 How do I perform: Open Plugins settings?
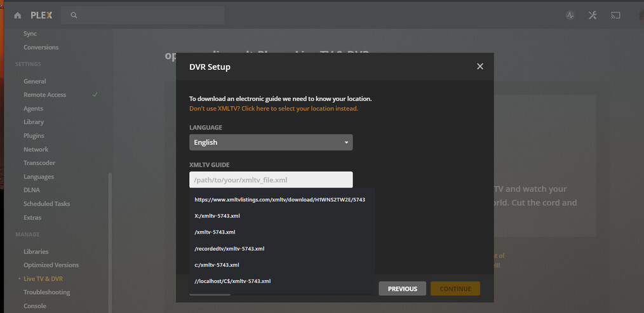pos(34,136)
